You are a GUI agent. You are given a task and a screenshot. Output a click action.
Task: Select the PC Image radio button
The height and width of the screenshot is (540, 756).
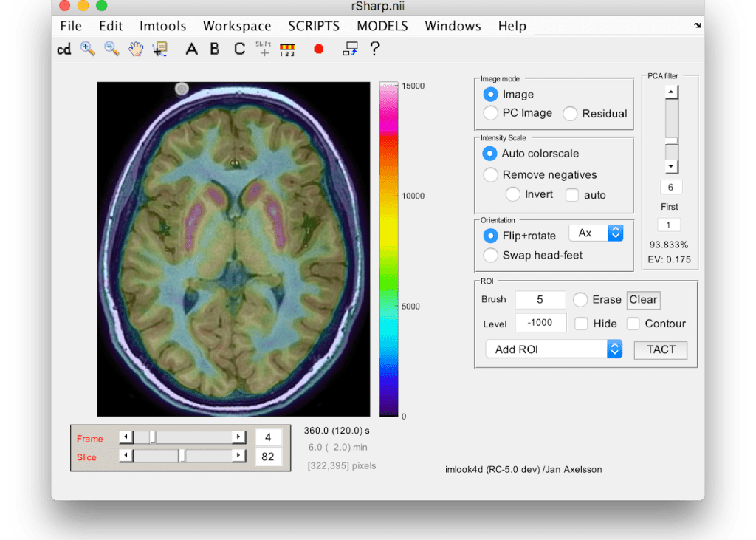pos(490,113)
